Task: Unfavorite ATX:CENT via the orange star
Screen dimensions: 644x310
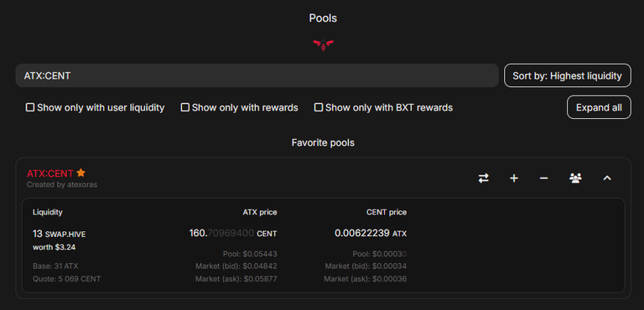Action: [80, 173]
